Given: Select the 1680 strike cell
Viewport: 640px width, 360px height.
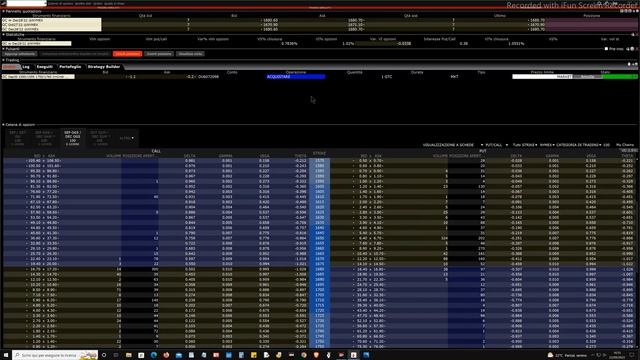Looking at the screenshot, I should click(x=320, y=269).
